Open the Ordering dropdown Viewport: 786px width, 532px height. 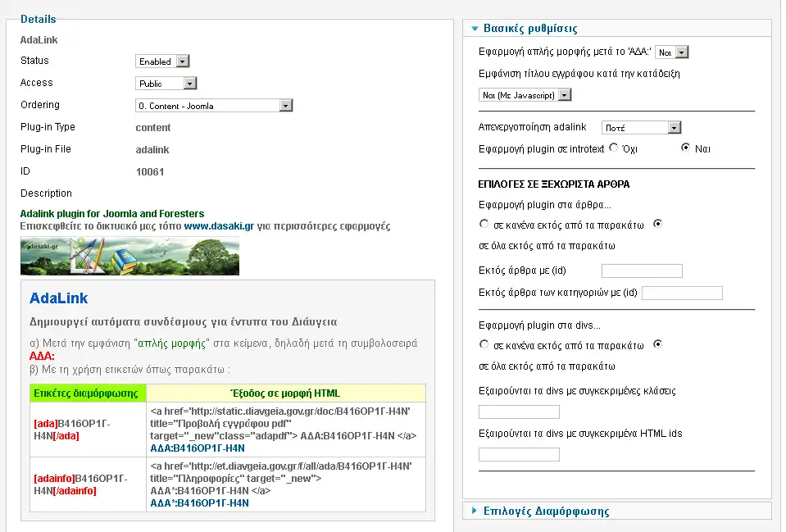[x=214, y=106]
